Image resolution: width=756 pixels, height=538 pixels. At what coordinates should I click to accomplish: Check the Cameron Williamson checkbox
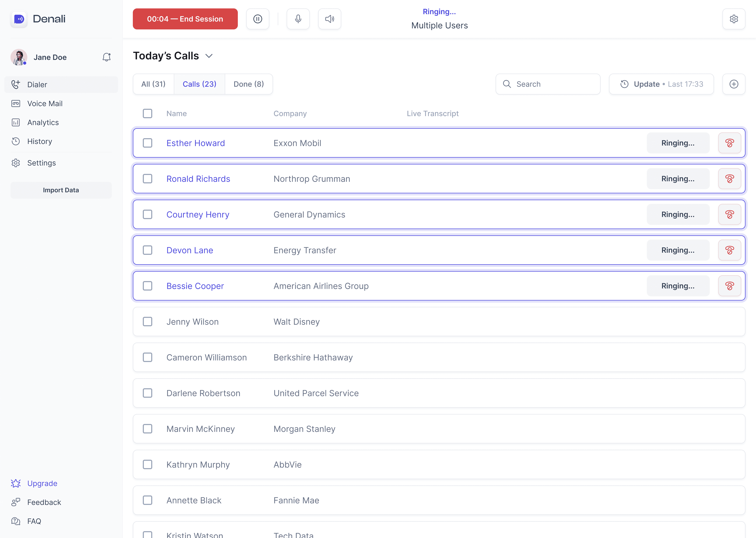pyautogui.click(x=147, y=357)
